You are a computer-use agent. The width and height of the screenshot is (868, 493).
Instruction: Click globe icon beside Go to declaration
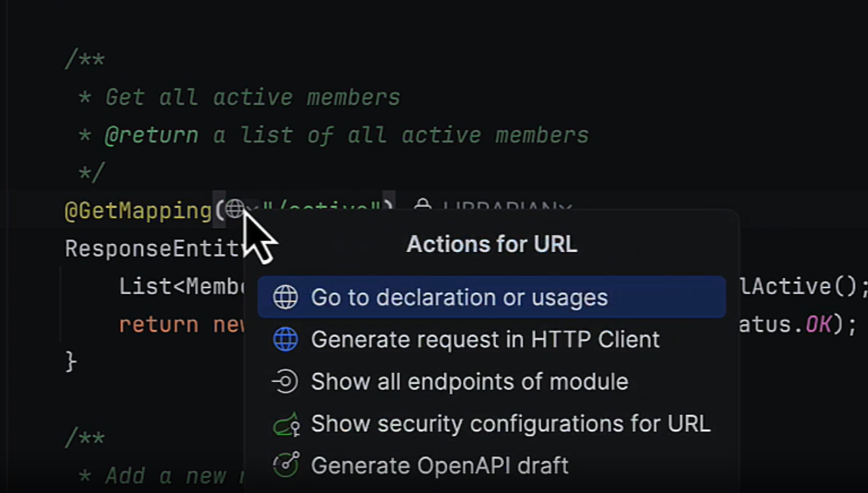point(285,297)
